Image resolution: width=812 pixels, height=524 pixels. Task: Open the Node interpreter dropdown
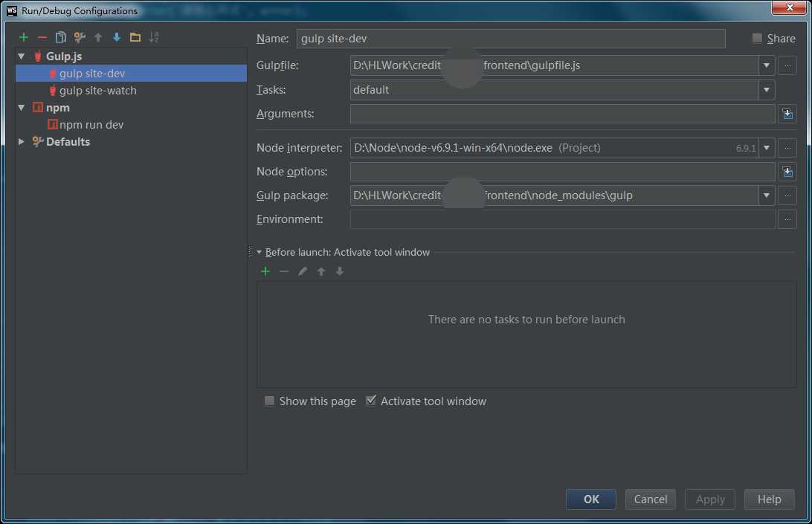point(767,148)
